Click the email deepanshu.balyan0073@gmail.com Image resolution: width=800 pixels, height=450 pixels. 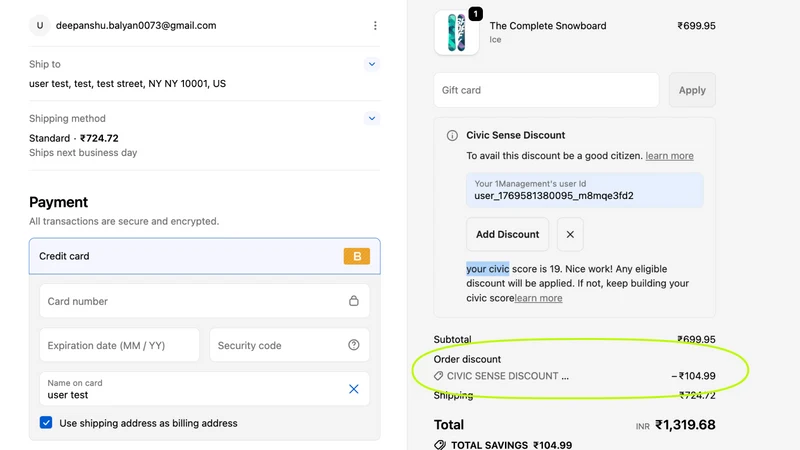136,26
